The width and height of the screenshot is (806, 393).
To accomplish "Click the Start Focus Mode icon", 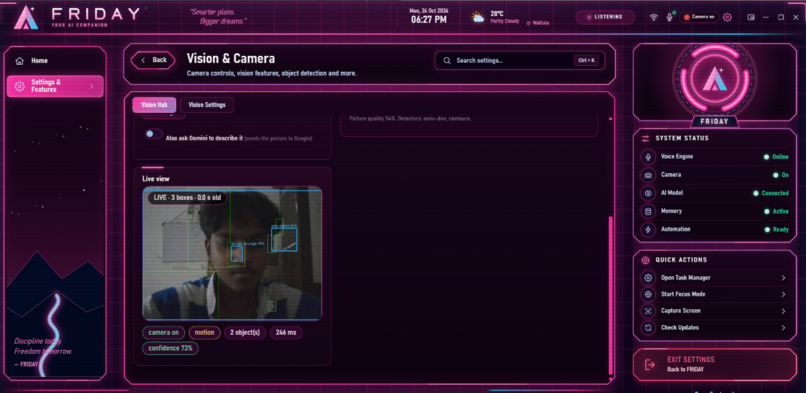I will pos(648,294).
